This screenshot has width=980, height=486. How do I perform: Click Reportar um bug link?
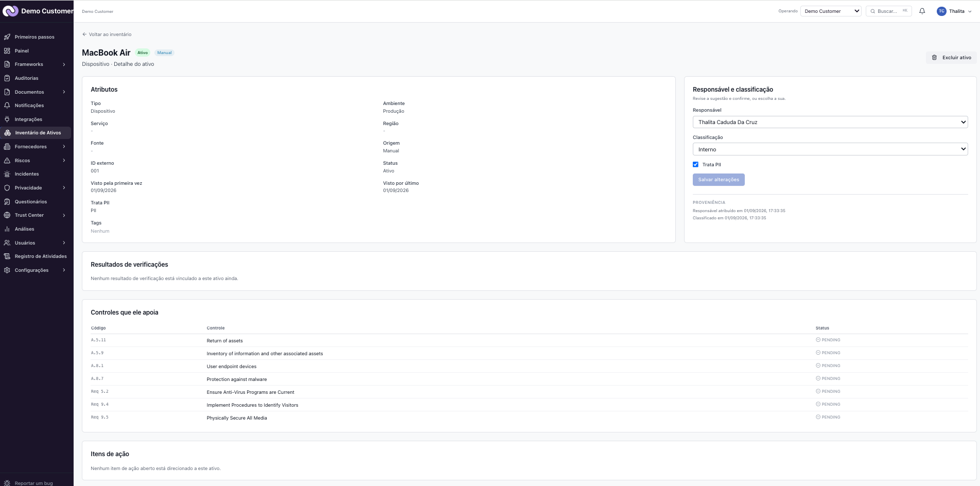pyautogui.click(x=34, y=483)
